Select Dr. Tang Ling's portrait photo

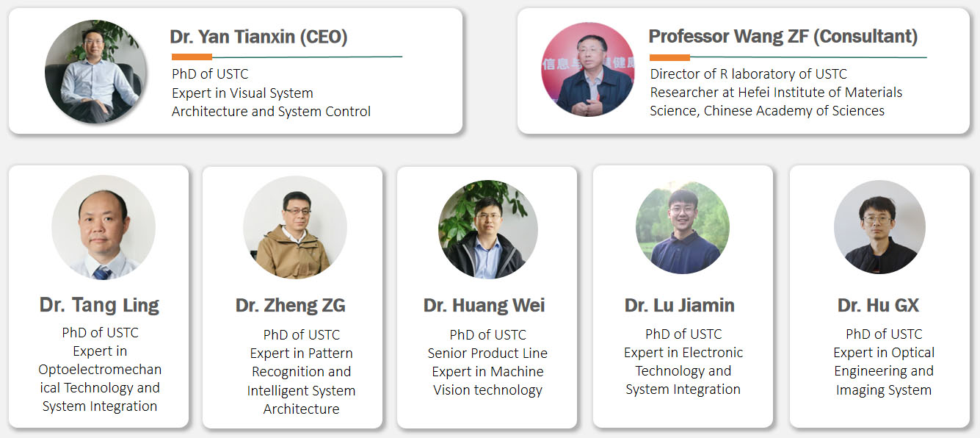104,227
